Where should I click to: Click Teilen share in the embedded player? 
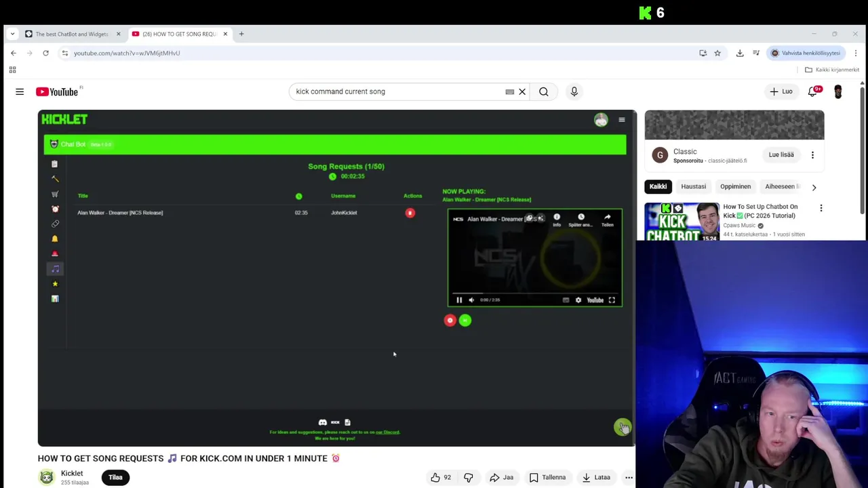pos(608,220)
